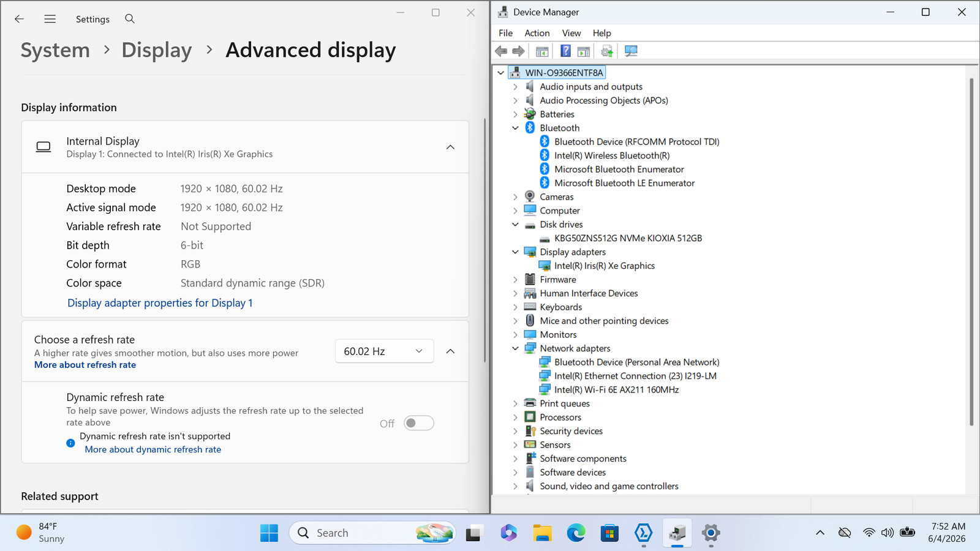This screenshot has height=551, width=980.
Task: Click the Settings gear taskbar icon
Action: click(x=710, y=533)
